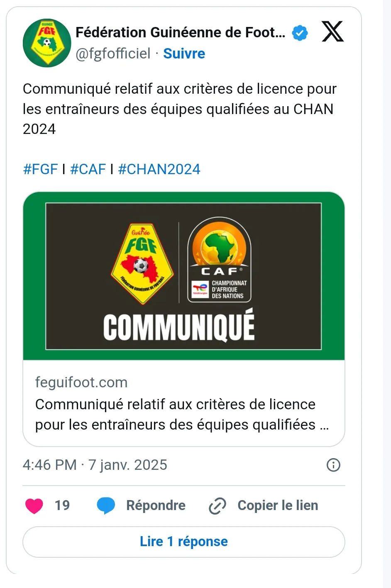Click the Fédération Guinéenne de Foot name
This screenshot has height=588, width=391.
[181, 32]
